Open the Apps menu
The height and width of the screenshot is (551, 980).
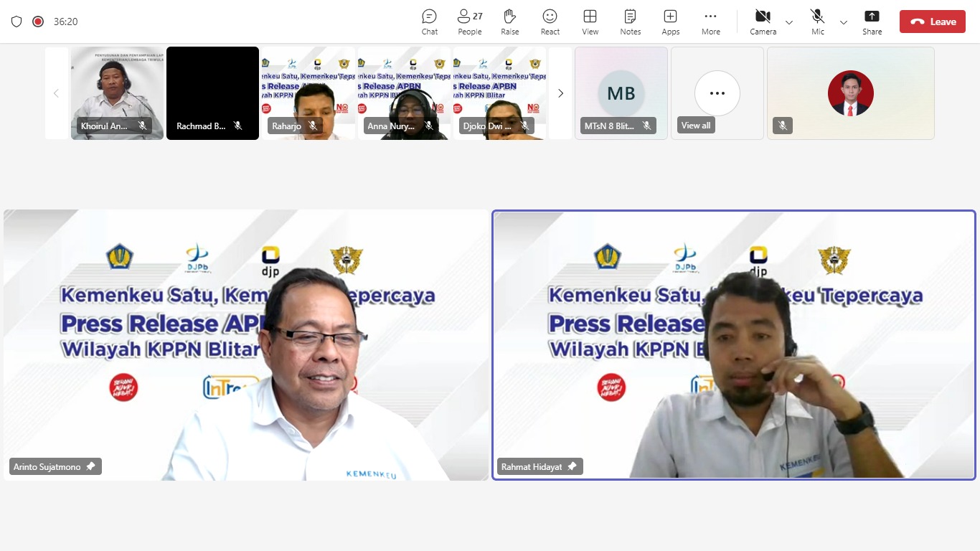(x=670, y=22)
